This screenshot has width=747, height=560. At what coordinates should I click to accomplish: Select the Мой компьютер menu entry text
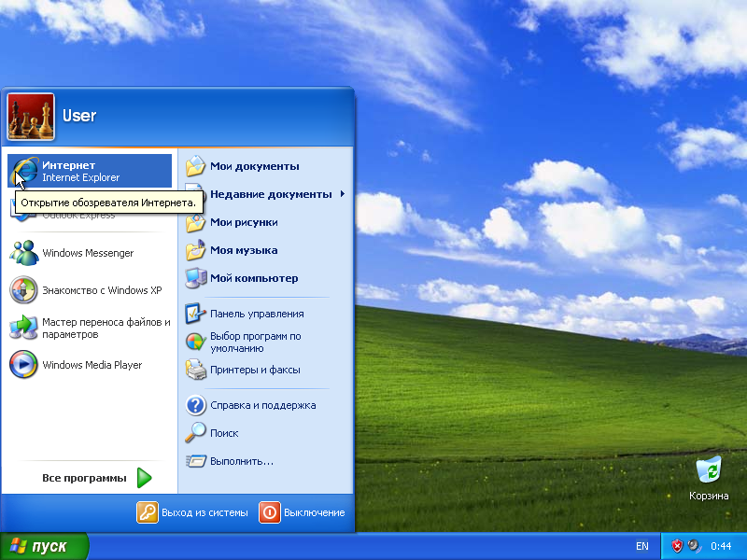[254, 278]
